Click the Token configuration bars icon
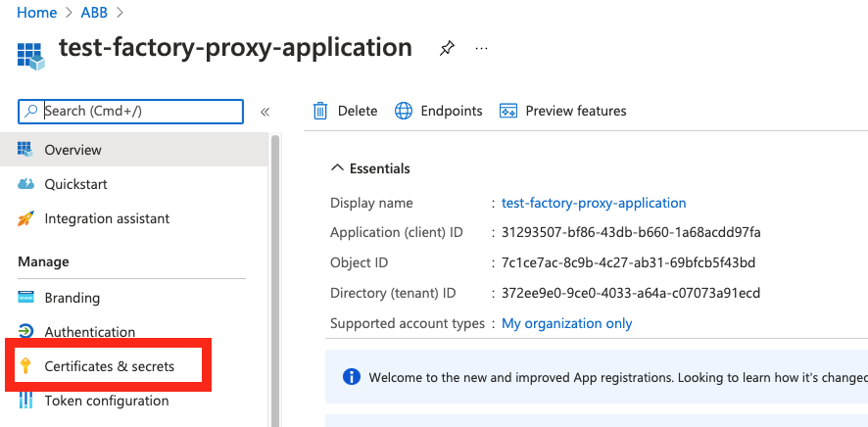Screen dimensions: 868x427 click(x=25, y=400)
